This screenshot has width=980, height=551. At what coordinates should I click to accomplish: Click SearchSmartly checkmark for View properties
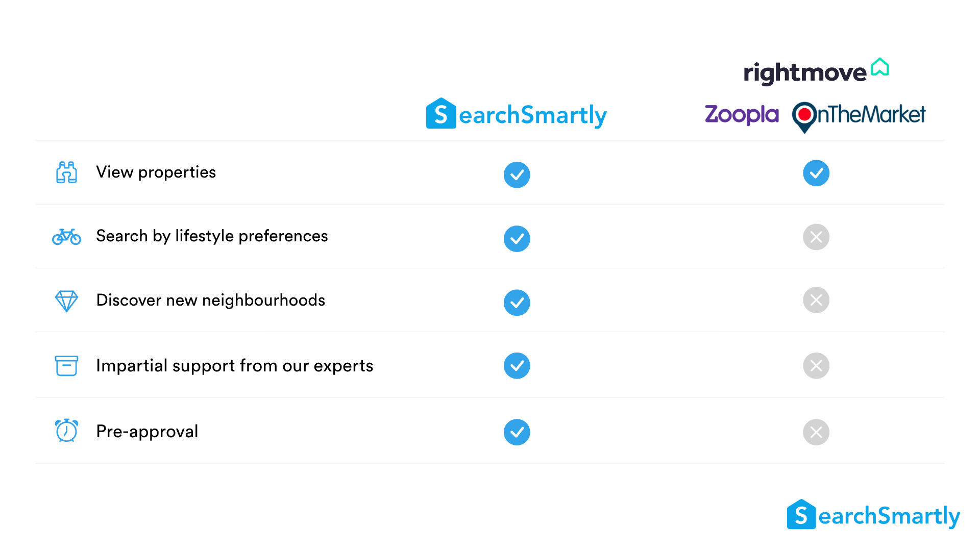[517, 175]
